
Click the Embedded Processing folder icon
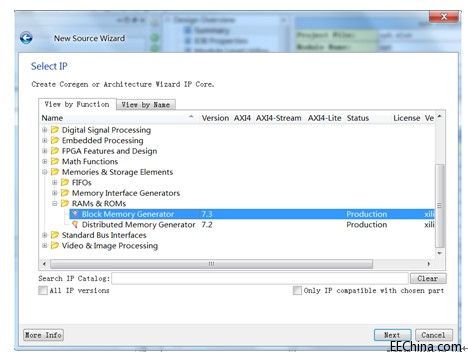pyautogui.click(x=55, y=140)
